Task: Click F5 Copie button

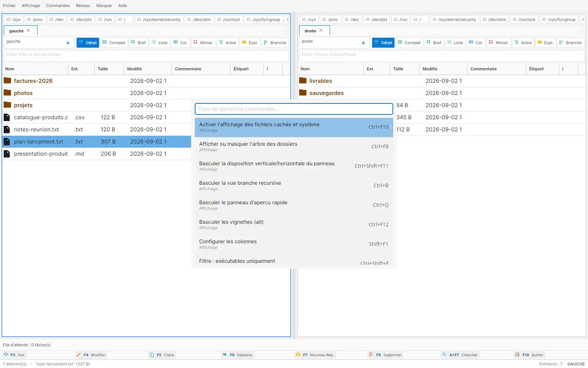Action: click(x=162, y=355)
